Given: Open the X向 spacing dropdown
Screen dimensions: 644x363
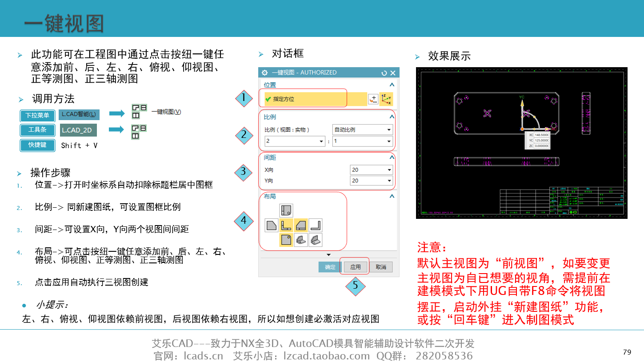Looking at the screenshot, I should [371, 169].
